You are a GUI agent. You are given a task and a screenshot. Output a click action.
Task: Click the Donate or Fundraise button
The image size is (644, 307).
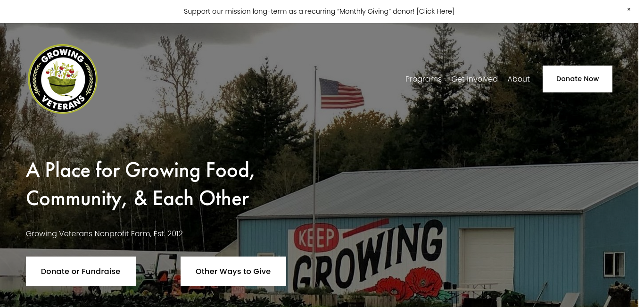pyautogui.click(x=81, y=271)
